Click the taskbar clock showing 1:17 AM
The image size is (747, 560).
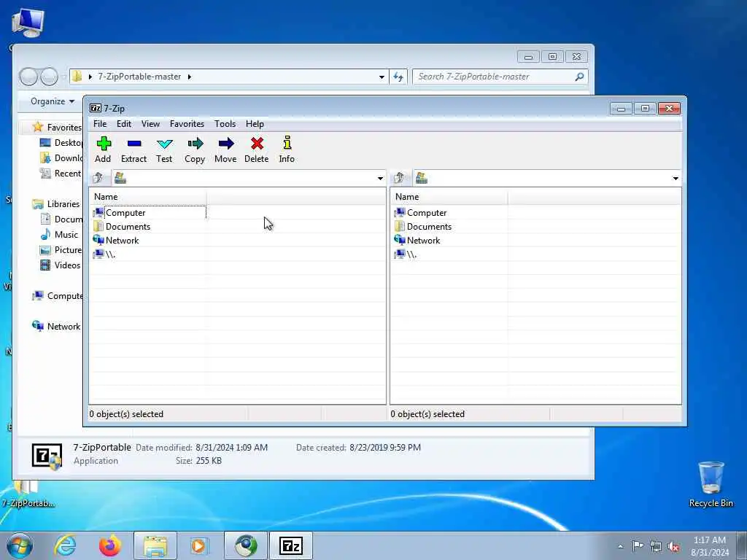[x=710, y=546]
